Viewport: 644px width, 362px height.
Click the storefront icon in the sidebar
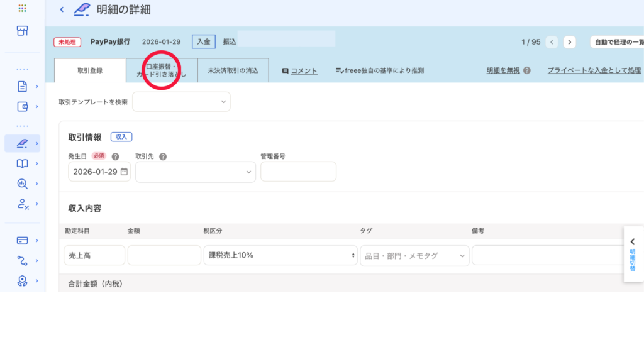[x=23, y=31]
